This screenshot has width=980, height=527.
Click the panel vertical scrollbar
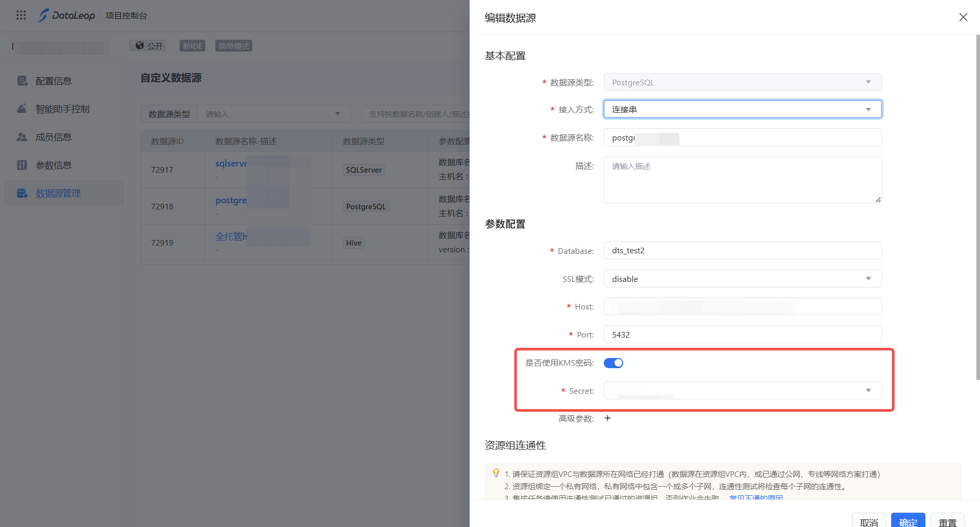(978, 207)
